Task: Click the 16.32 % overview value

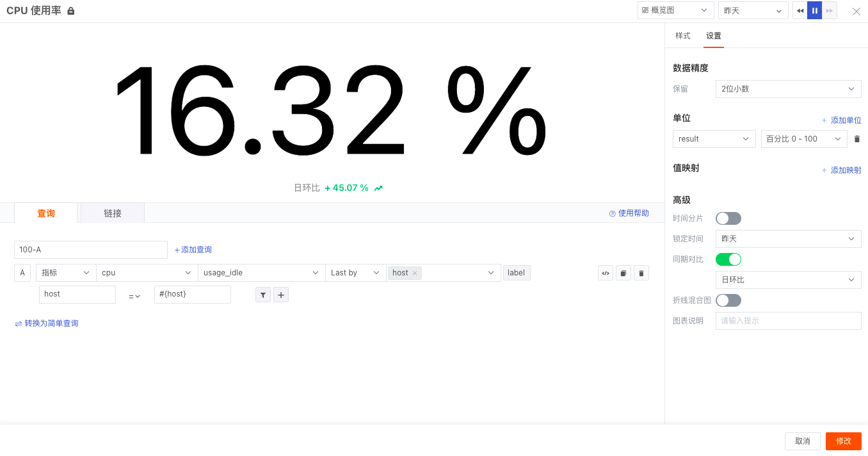Action: click(331, 110)
